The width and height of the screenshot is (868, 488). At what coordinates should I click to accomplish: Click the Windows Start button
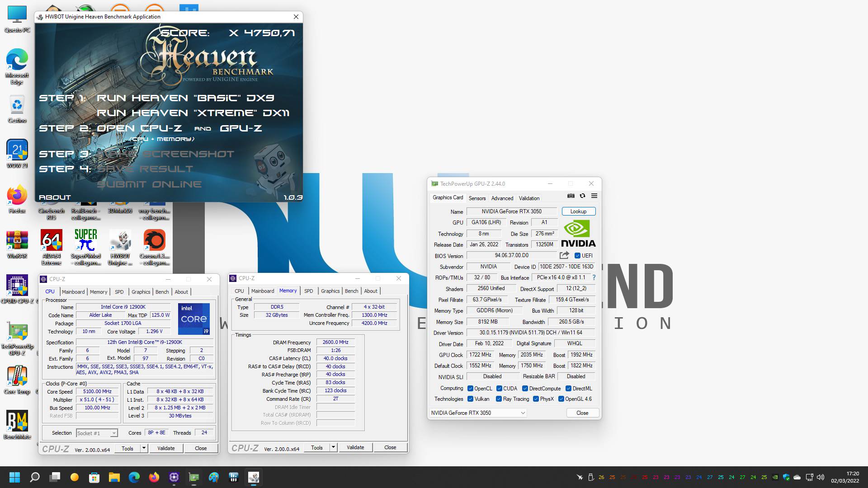[x=15, y=477]
